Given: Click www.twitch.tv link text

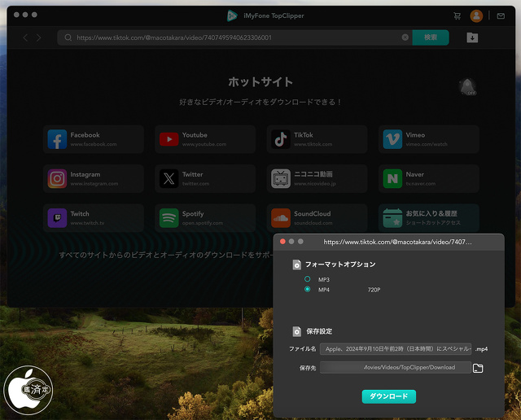Looking at the screenshot, I should pyautogui.click(x=87, y=223).
